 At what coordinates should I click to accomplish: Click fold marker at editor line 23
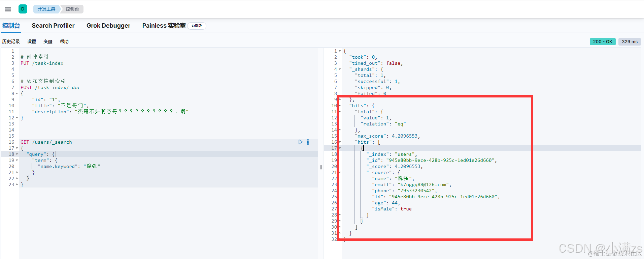[17, 184]
